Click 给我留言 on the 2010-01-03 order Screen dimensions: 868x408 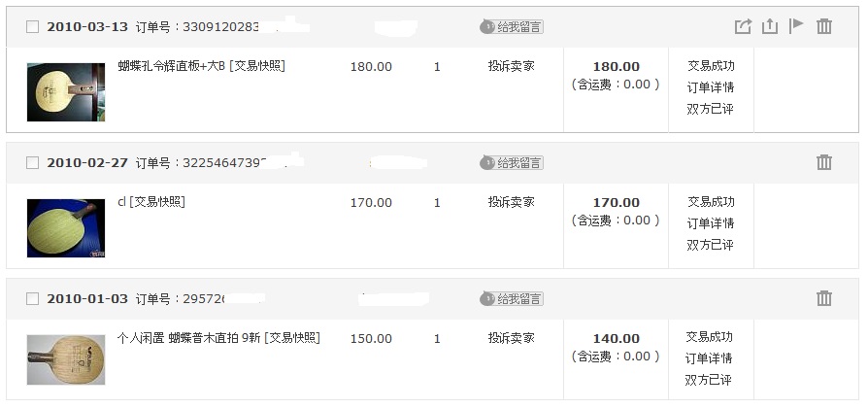[512, 299]
